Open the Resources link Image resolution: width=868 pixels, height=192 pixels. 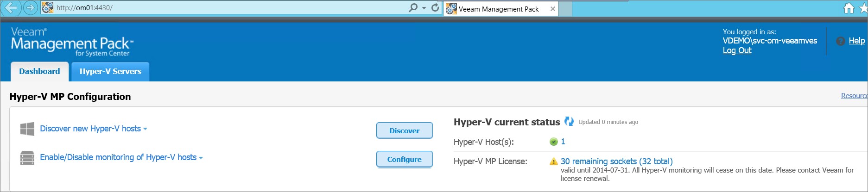click(x=854, y=96)
